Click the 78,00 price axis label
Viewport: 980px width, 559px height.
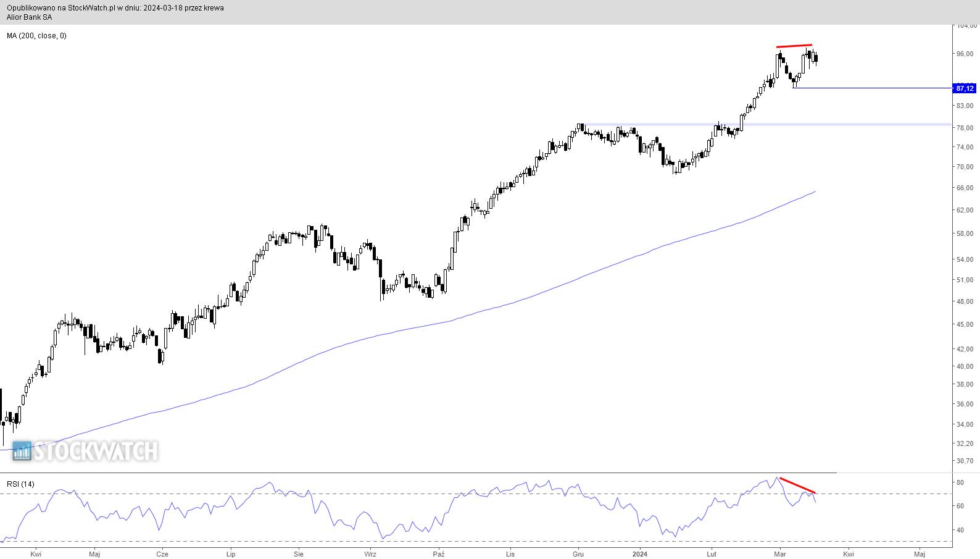[965, 128]
